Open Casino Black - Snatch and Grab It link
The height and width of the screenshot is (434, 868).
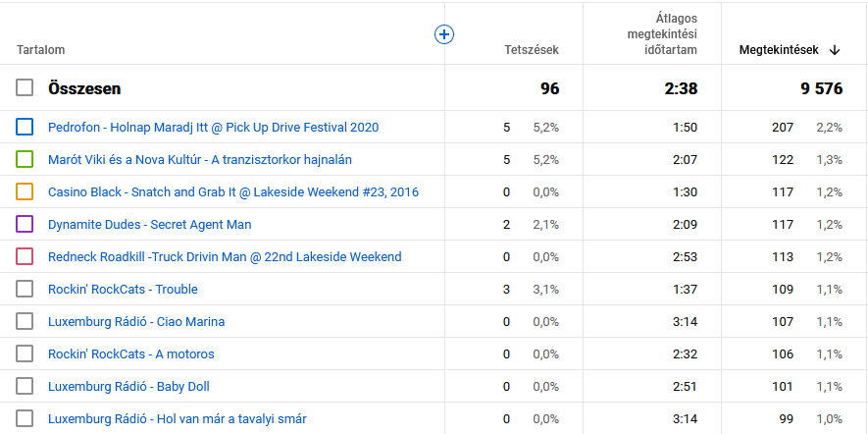[232, 192]
